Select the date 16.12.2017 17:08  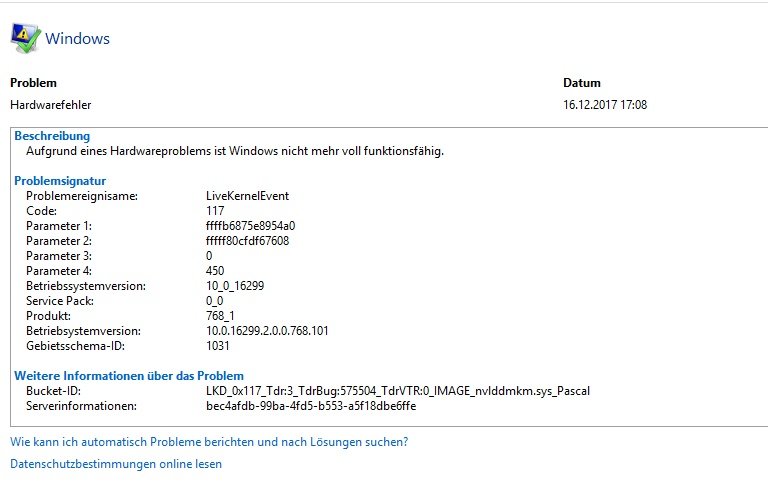click(x=605, y=105)
